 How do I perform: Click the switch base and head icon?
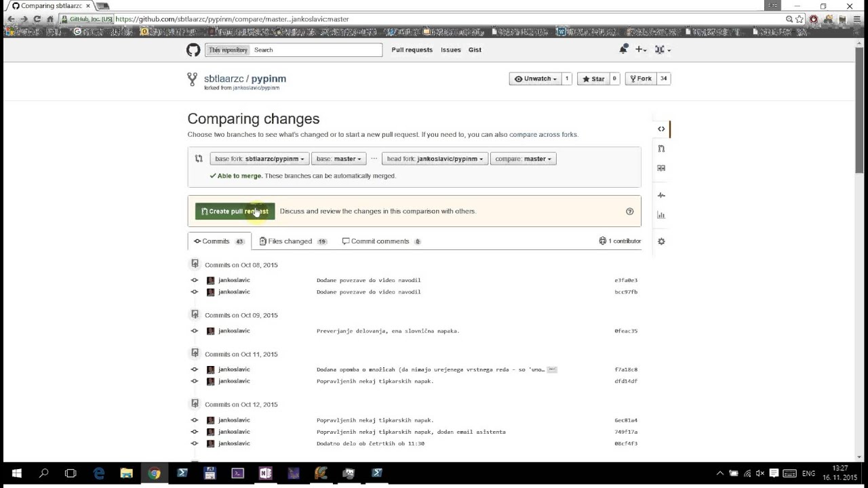point(199,159)
